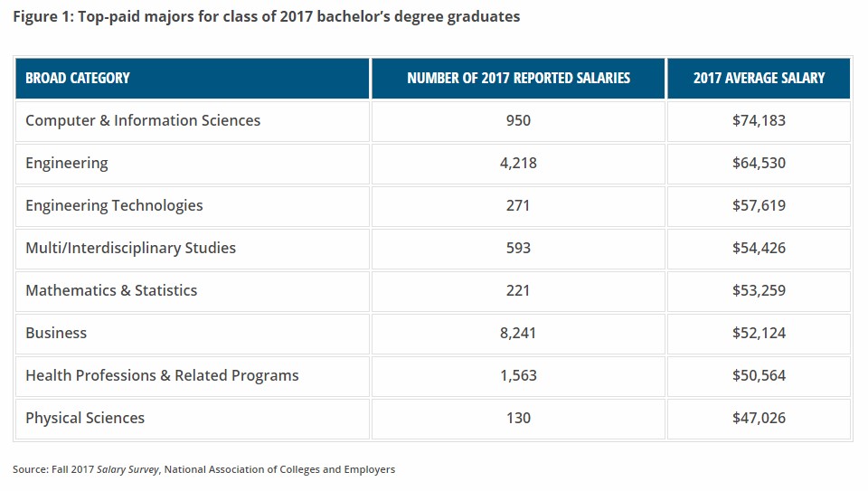
Task: Click the Mathematics & Statistics row label
Action: pos(111,290)
